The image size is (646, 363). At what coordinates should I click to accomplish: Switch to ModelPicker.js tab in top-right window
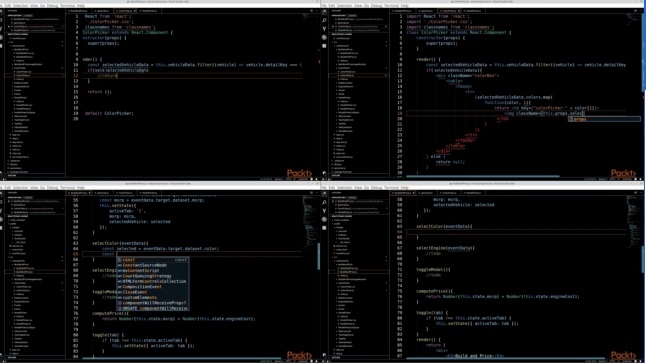click(x=473, y=11)
